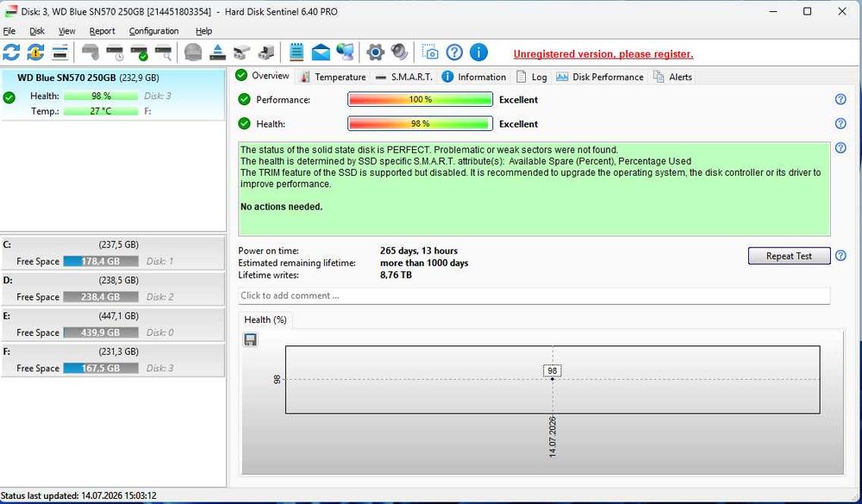The image size is (862, 504).
Task: Click the disk with green checkmark toolbar icon
Action: [x=139, y=53]
